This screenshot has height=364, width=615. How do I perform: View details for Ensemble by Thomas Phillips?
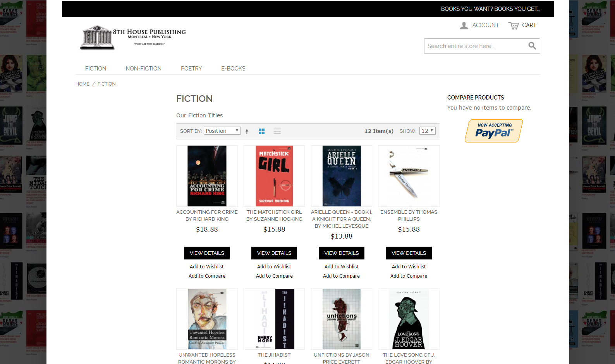(x=409, y=253)
